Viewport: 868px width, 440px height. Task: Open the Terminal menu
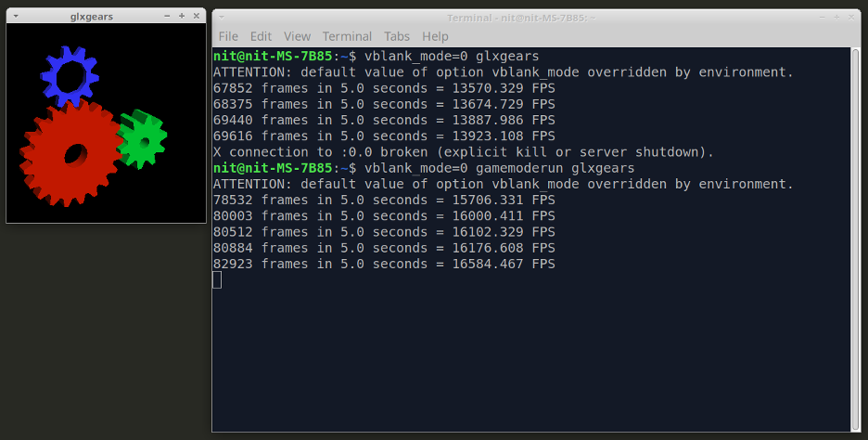[x=347, y=36]
